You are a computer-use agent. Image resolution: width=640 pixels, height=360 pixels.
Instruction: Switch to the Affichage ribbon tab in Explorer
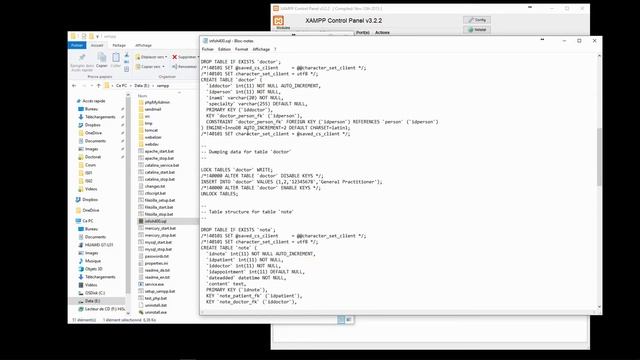(143, 45)
